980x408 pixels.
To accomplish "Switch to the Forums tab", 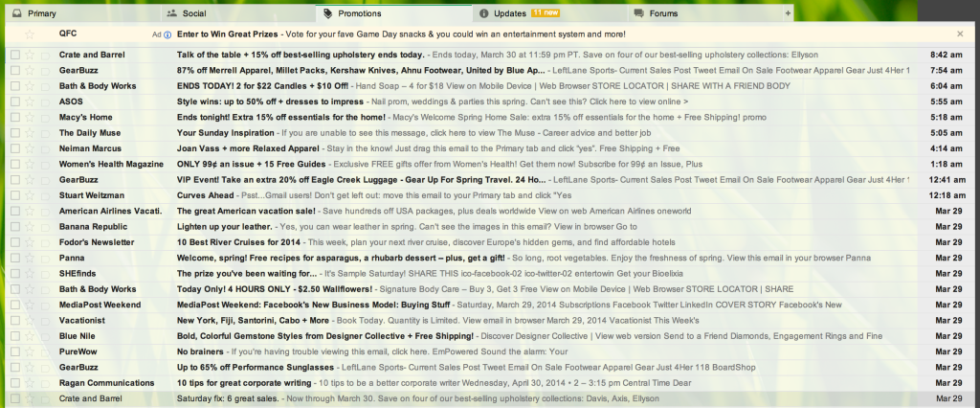I will pos(705,13).
